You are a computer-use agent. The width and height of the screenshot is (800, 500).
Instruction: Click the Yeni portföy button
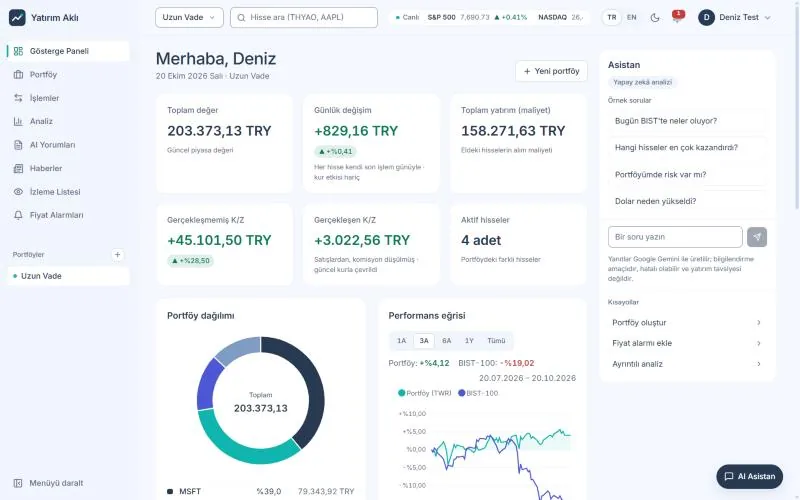tap(552, 71)
